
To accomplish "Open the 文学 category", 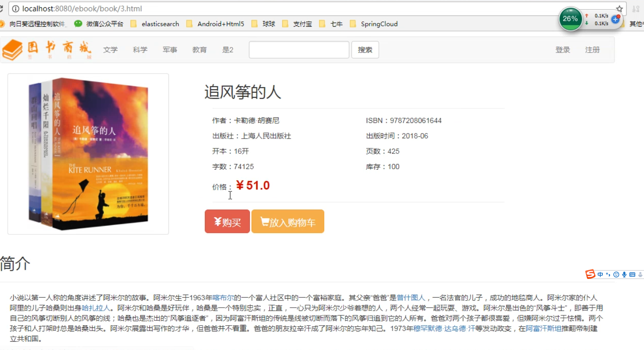I will tap(110, 50).
